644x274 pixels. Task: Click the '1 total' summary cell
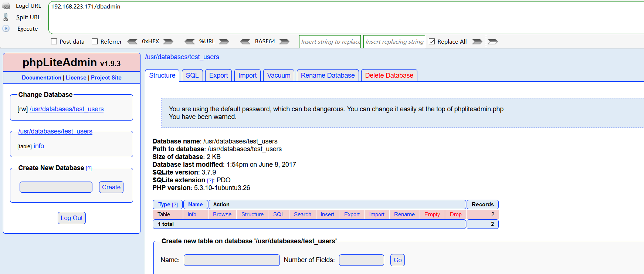(309, 224)
